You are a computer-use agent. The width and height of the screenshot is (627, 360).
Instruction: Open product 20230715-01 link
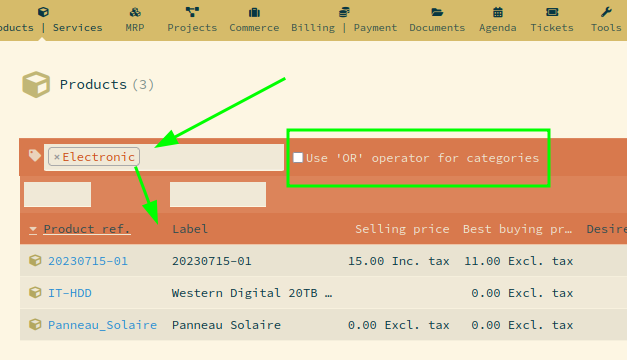[x=88, y=261]
